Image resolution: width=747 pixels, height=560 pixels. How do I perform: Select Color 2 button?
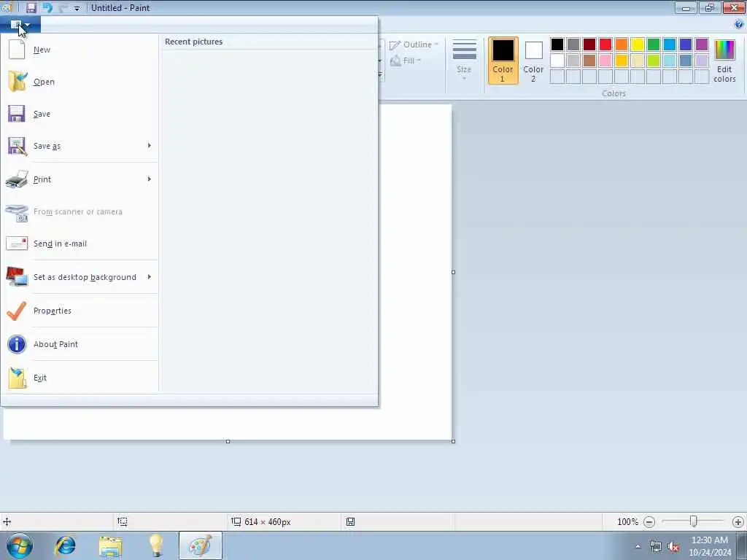point(533,61)
